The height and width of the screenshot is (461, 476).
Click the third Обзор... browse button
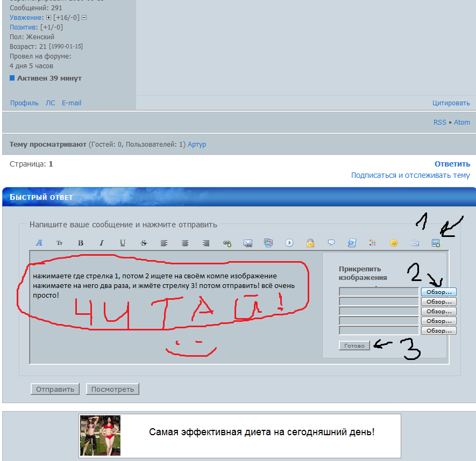click(439, 311)
